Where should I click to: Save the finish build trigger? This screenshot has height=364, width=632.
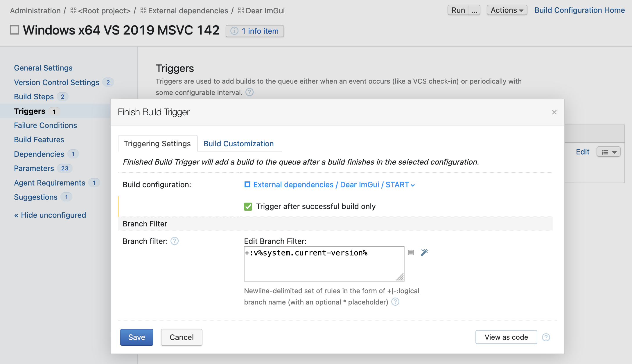137,337
